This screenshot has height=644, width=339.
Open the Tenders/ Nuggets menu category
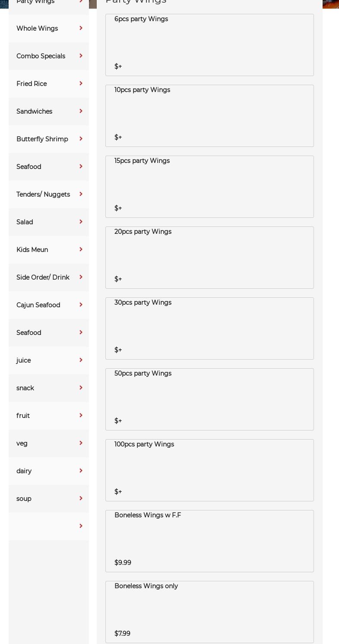coord(43,194)
